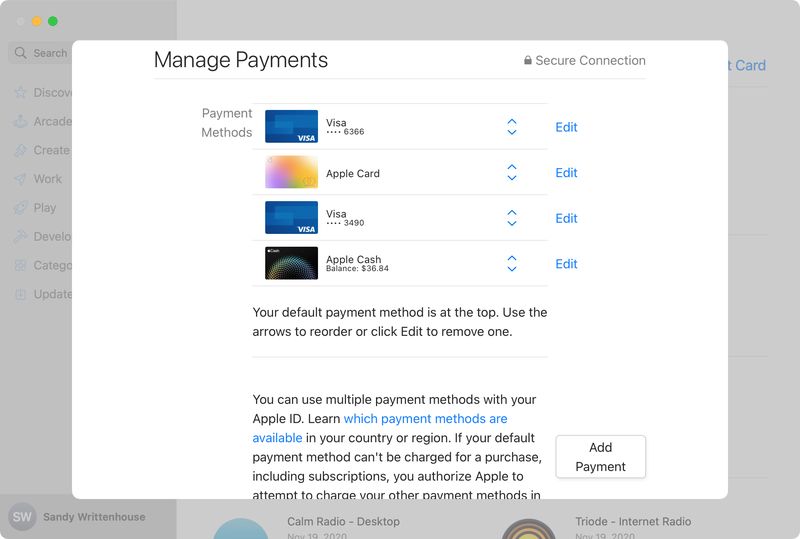Select the Apple Card name text
800x539 pixels.
coord(353,174)
